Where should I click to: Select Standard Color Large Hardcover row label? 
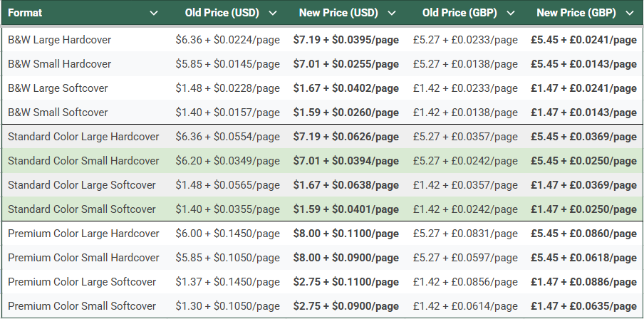(x=83, y=137)
